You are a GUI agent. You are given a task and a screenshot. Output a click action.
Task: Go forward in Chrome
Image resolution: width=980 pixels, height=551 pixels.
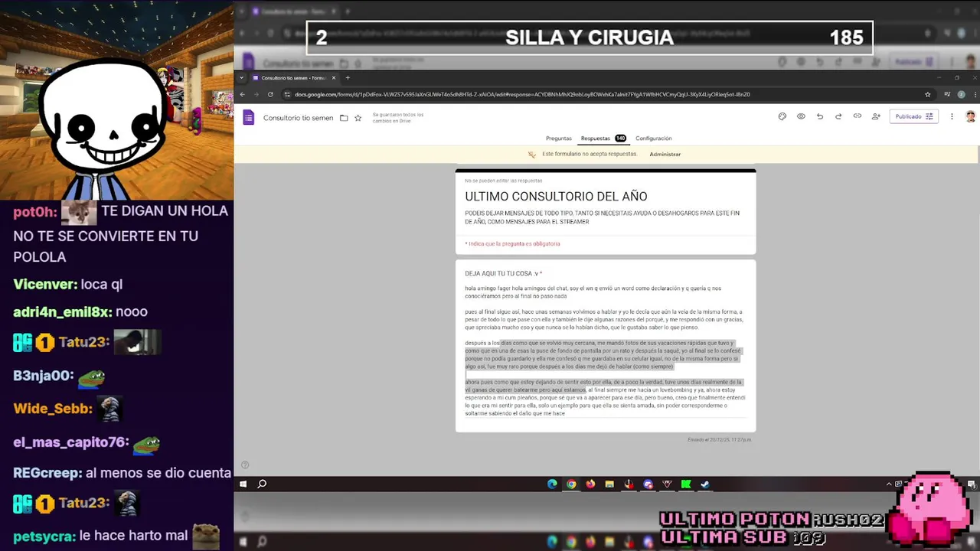tap(256, 94)
